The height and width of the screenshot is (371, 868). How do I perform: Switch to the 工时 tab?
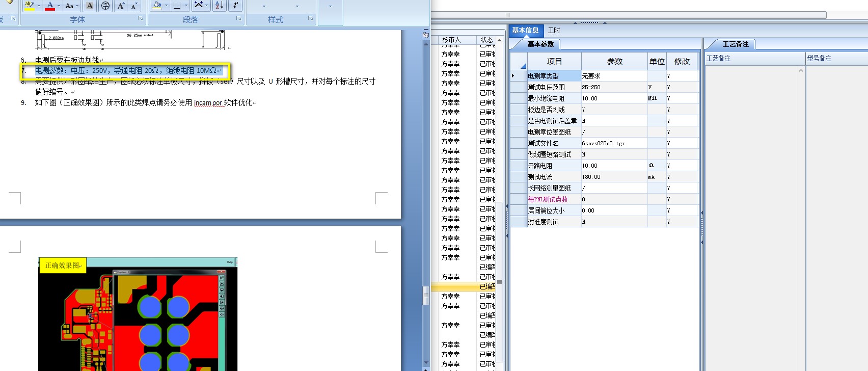(x=554, y=30)
